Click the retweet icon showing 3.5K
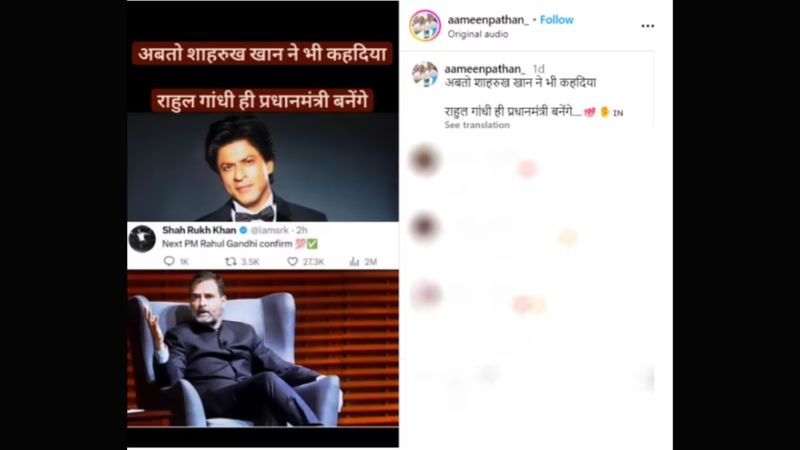 tap(231, 261)
